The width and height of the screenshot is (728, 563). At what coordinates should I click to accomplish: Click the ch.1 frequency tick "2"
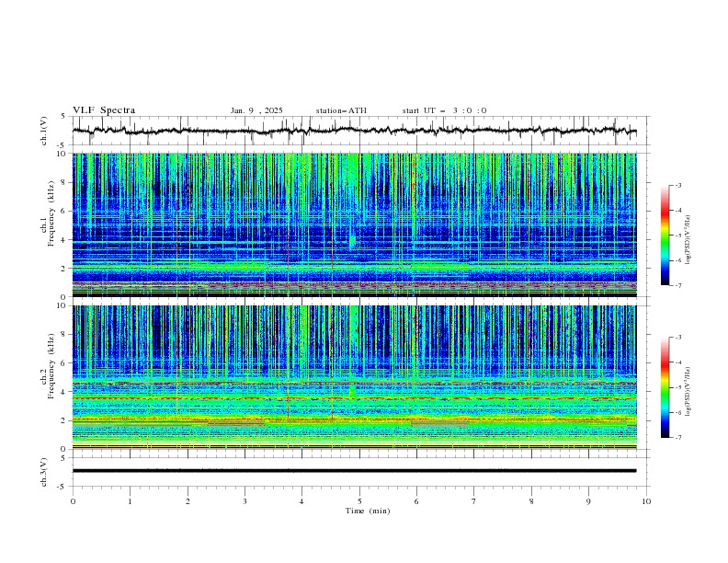tap(64, 269)
